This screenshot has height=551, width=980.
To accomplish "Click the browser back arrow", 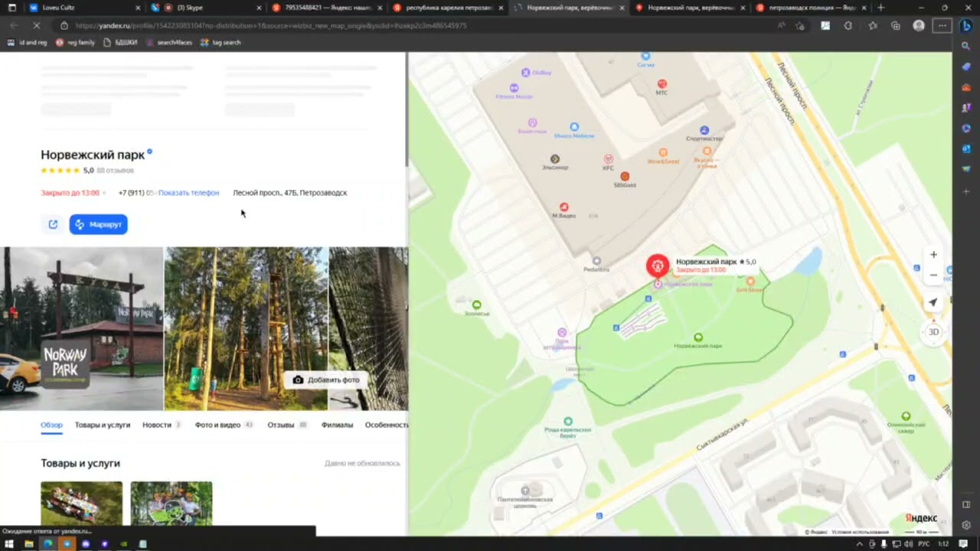I will point(14,25).
